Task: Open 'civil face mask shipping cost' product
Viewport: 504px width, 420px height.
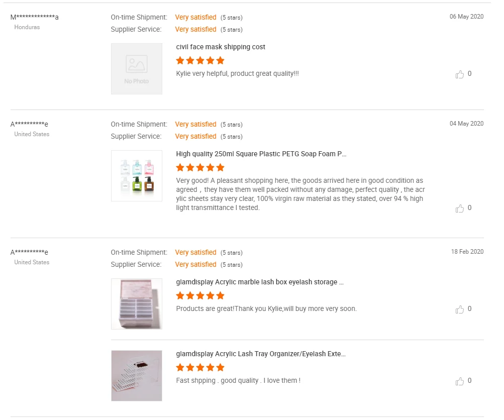Action: tap(221, 47)
